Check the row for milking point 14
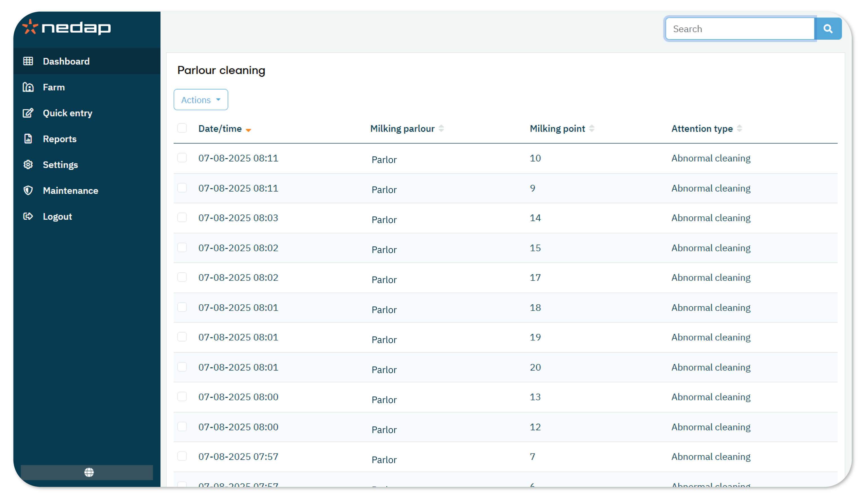This screenshot has width=868, height=503. coord(182,217)
